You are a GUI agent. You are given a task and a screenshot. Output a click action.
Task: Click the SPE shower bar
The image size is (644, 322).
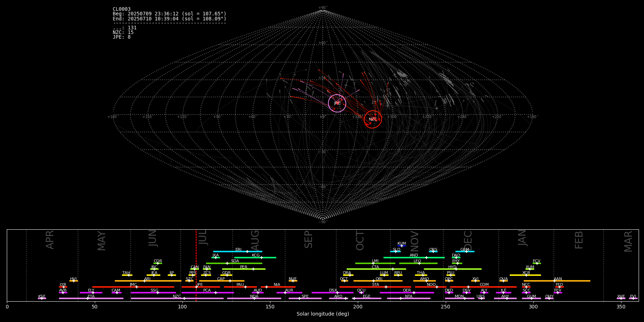tap(305, 298)
